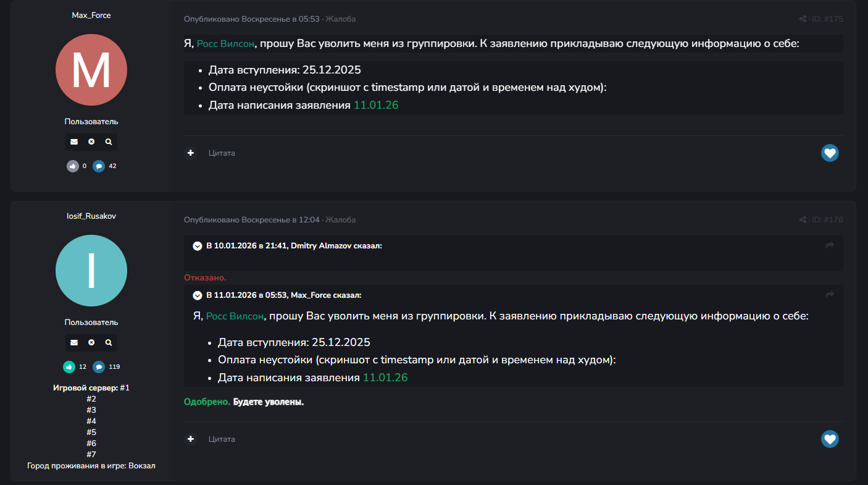This screenshot has height=485, width=868.
Task: Click the arrow icon on Dmitry Almazov's quote
Action: click(x=830, y=246)
